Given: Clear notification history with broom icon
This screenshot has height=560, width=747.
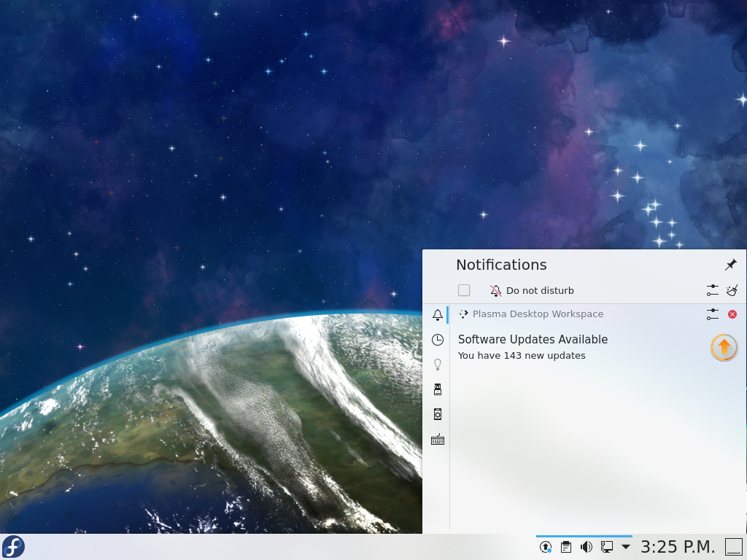Looking at the screenshot, I should [732, 290].
